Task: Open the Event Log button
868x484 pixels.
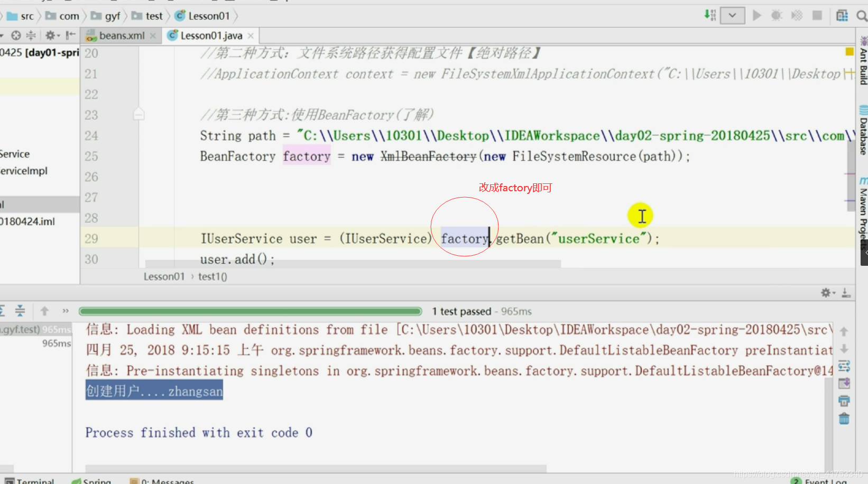Action: (x=819, y=481)
